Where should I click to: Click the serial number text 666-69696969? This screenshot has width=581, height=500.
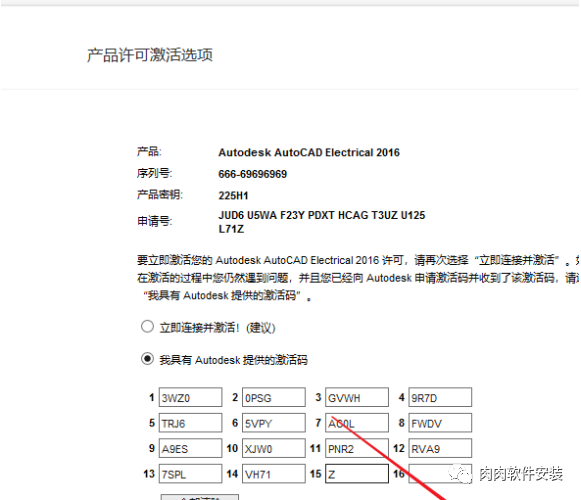252,174
